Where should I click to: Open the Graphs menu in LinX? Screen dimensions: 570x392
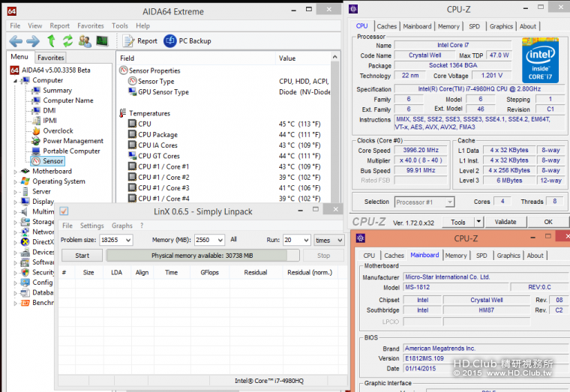pos(121,226)
